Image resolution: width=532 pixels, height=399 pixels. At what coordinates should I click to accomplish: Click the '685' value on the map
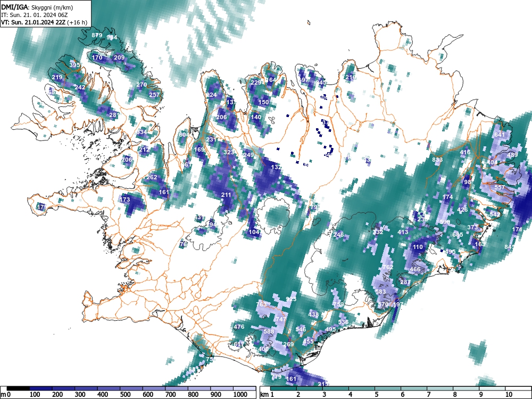(x=458, y=235)
